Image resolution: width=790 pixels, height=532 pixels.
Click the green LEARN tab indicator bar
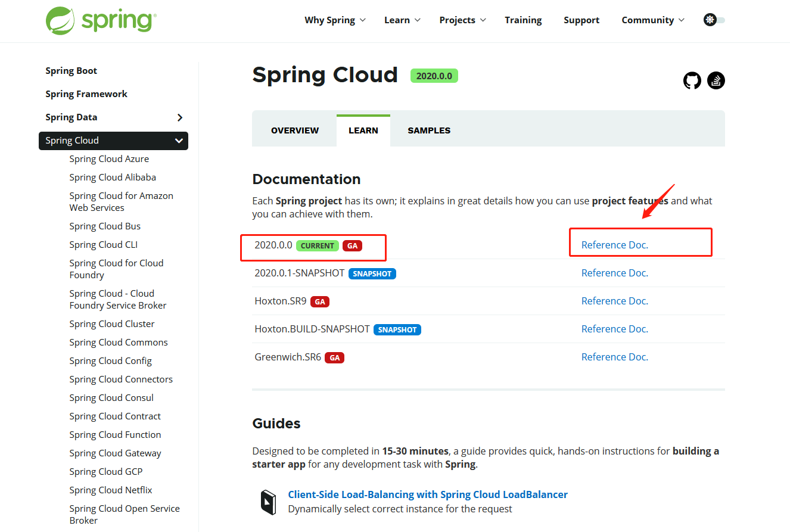click(x=363, y=113)
